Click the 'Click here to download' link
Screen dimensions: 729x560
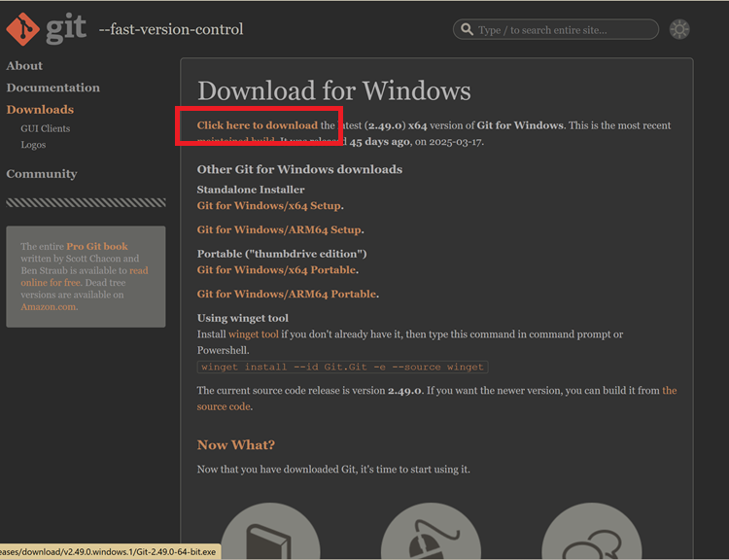pos(258,125)
